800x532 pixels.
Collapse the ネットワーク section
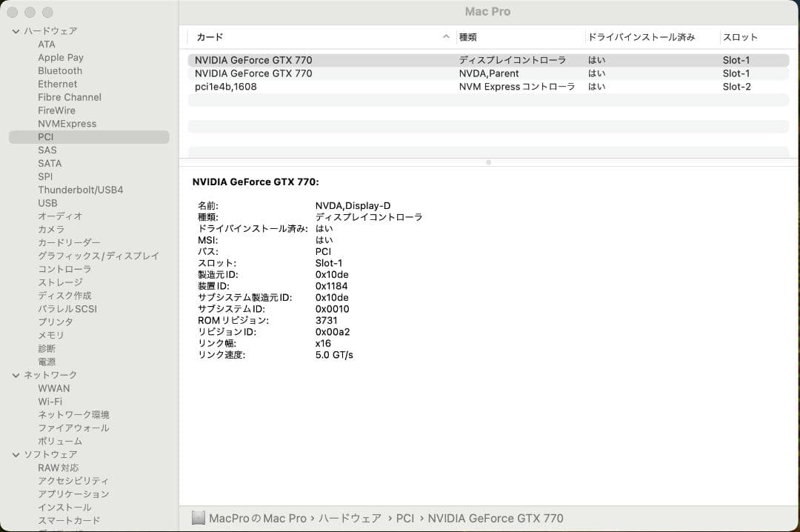[x=16, y=375]
